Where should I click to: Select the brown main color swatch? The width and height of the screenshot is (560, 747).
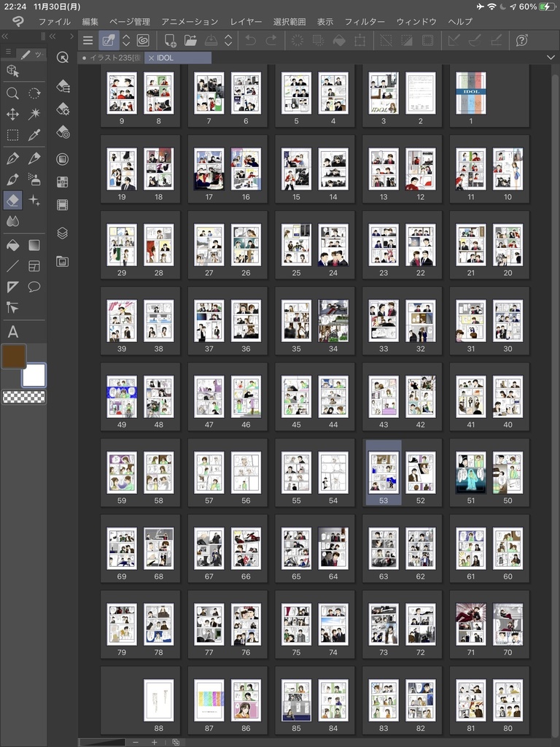[x=14, y=356]
